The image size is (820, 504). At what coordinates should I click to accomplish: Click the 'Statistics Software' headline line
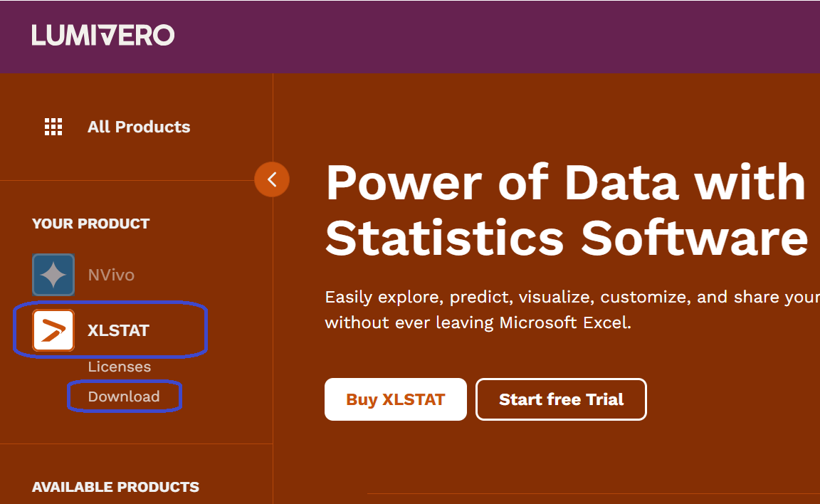click(x=566, y=238)
